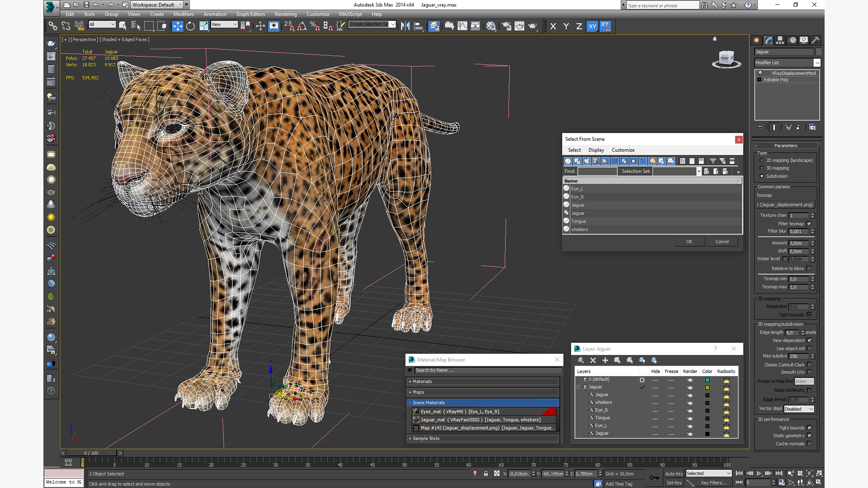Open Key Filters dialog button

point(714,483)
